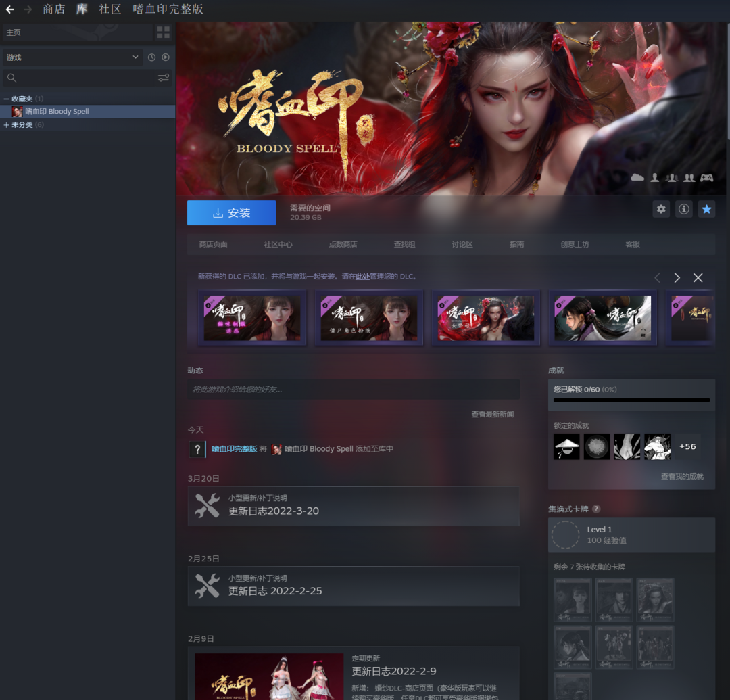
Task: Show previous DLC with left chevron
Action: (x=658, y=278)
